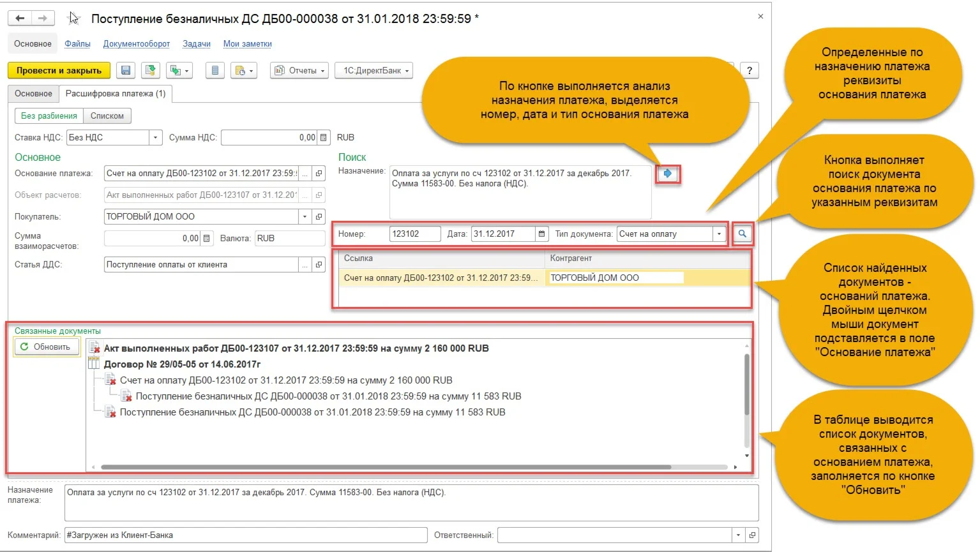
Task: Click the blue arrow analyze payment purpose button
Action: [x=668, y=174]
